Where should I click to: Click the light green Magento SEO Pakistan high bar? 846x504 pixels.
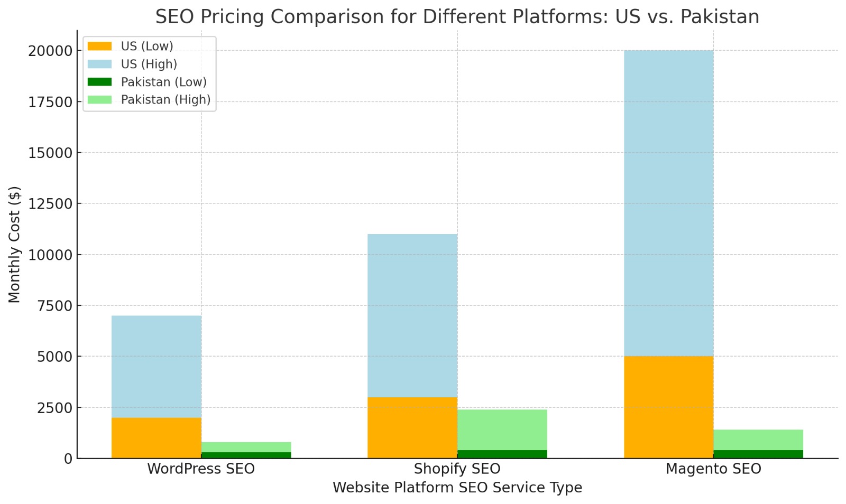[x=758, y=440]
